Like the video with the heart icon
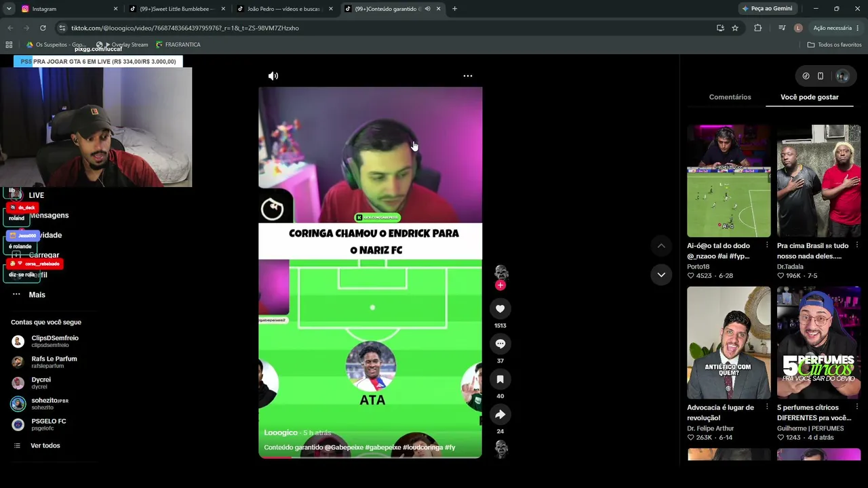868x488 pixels. tap(500, 308)
